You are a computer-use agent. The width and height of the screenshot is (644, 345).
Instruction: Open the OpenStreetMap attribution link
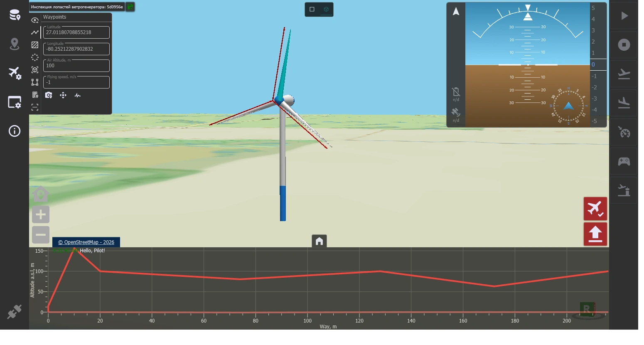[x=86, y=242]
